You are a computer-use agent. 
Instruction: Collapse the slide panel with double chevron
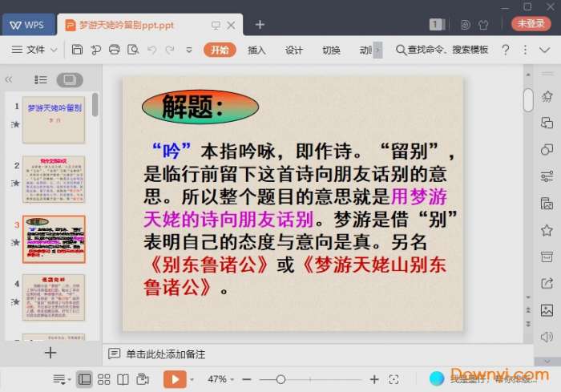[9, 79]
